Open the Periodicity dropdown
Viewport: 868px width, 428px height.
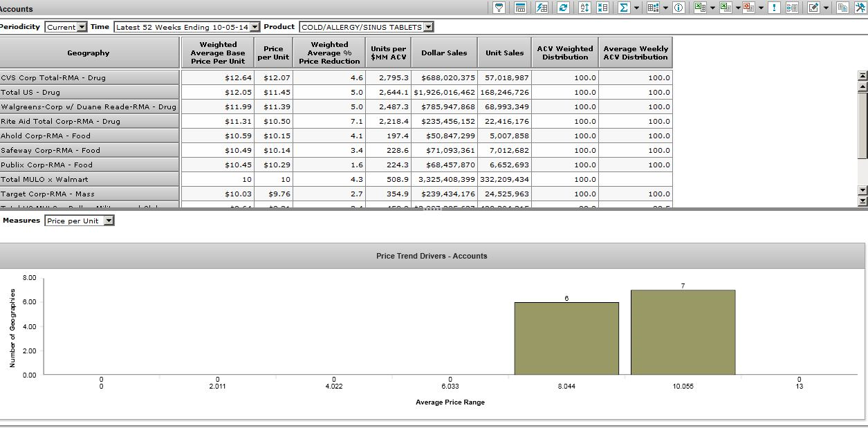(x=82, y=27)
